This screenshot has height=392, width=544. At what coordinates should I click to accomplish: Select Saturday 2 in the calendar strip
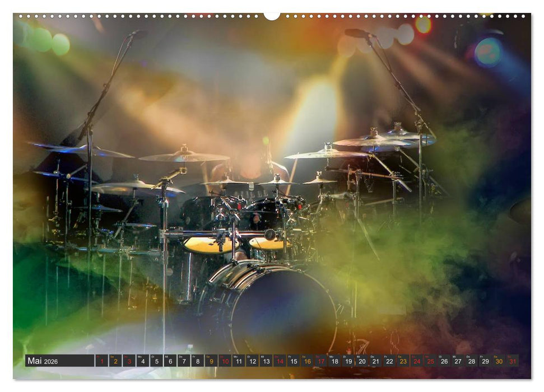click(x=115, y=361)
